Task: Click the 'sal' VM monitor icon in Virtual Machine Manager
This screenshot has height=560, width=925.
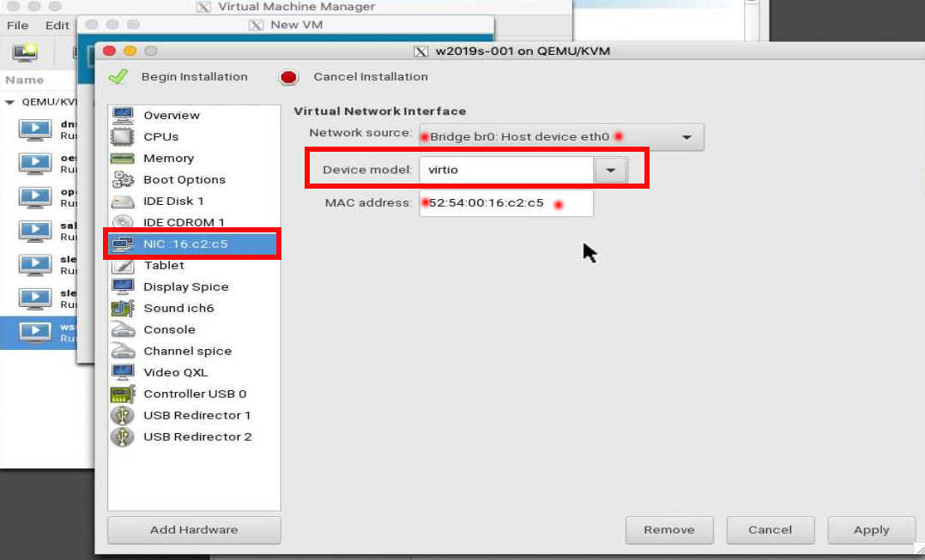Action: pos(35,231)
